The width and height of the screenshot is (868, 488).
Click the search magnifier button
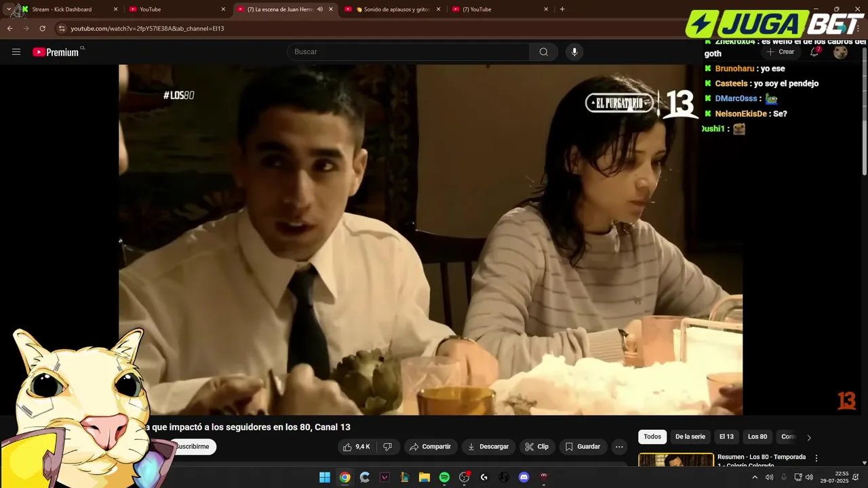click(544, 52)
